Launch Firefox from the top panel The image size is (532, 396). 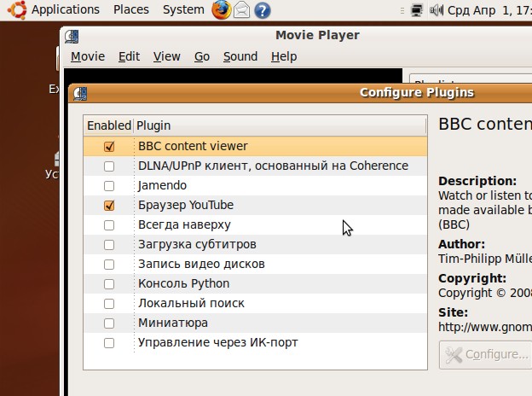221,9
